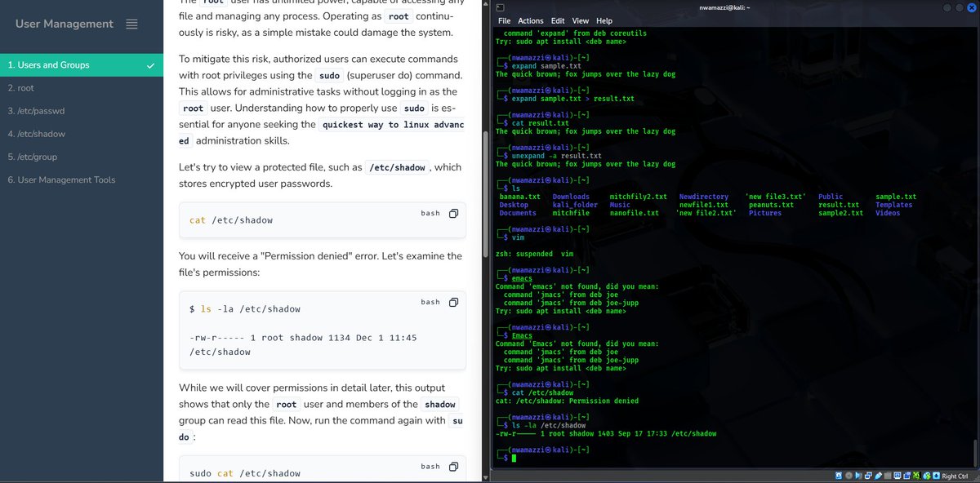Select the '5. /etc/group' sidebar entry
This screenshot has height=483, width=980.
click(x=37, y=157)
